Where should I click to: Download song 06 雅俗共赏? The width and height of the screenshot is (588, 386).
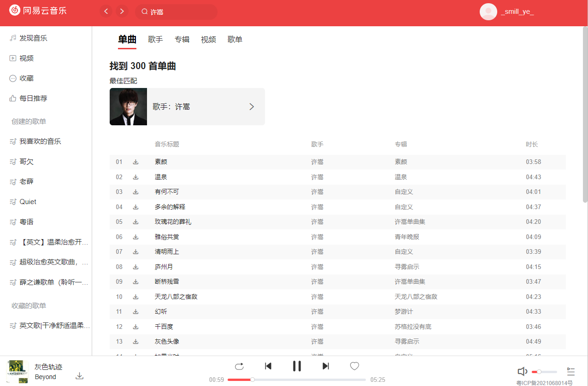tap(135, 237)
